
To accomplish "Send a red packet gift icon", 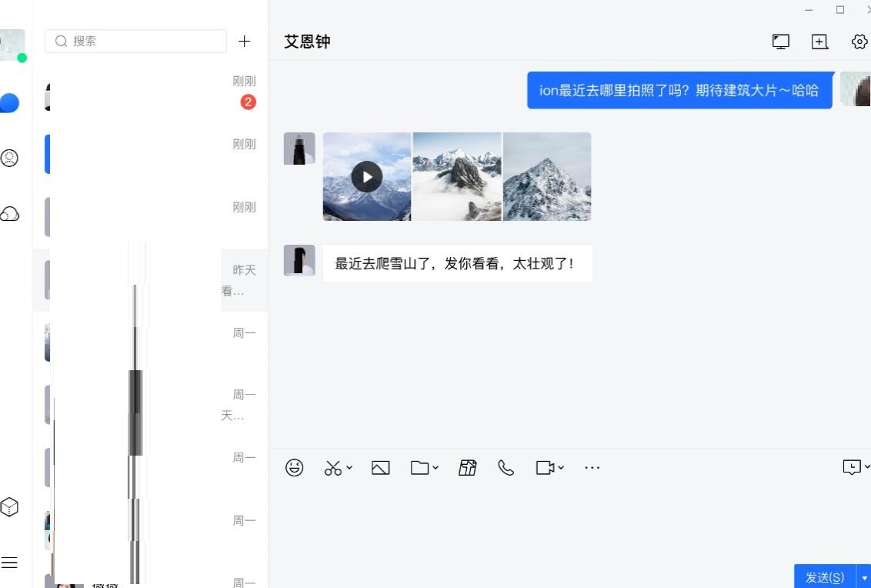I will [x=468, y=468].
